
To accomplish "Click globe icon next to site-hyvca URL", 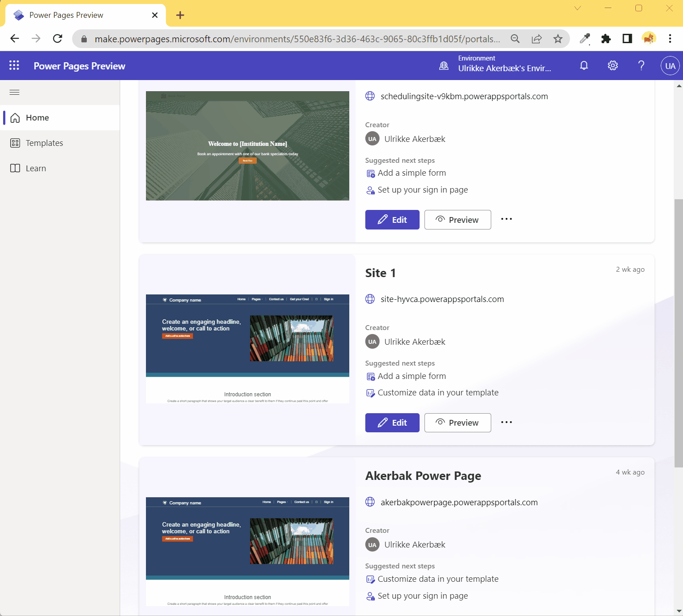I will [x=370, y=299].
